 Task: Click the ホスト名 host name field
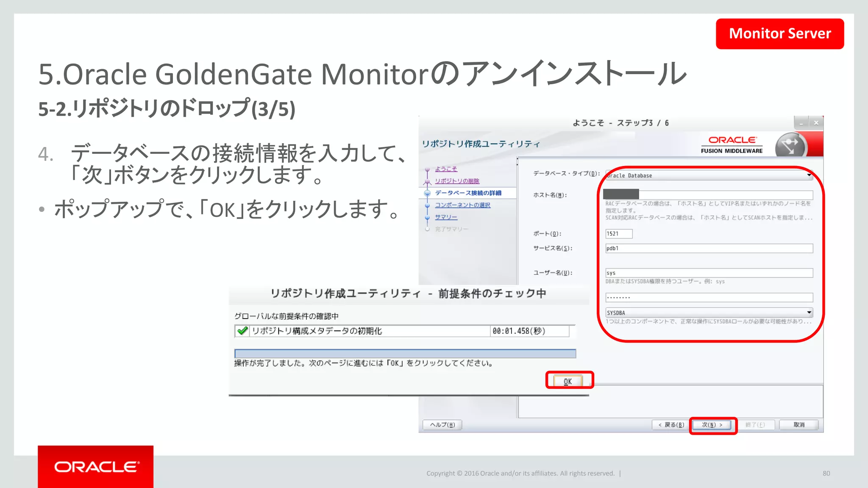[x=708, y=194]
